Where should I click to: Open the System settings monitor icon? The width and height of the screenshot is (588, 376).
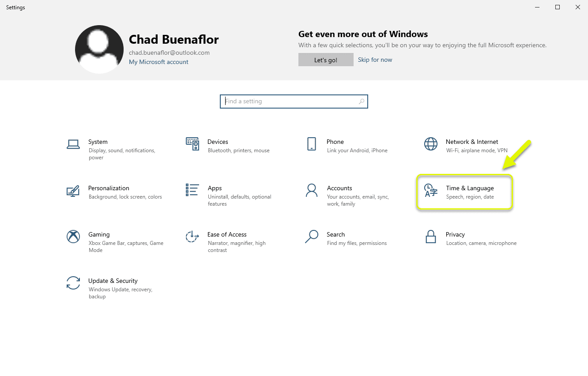(x=73, y=144)
